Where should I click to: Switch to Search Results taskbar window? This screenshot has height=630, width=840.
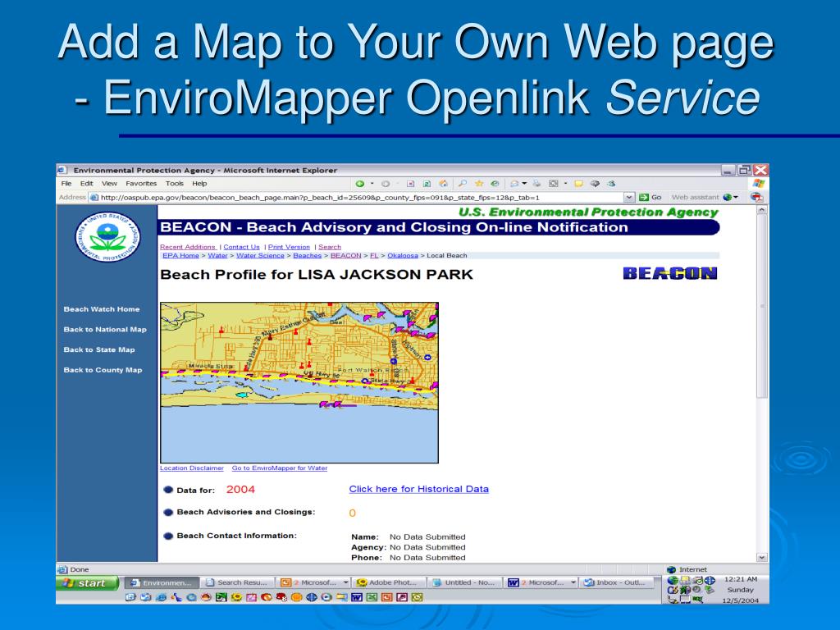[x=238, y=582]
